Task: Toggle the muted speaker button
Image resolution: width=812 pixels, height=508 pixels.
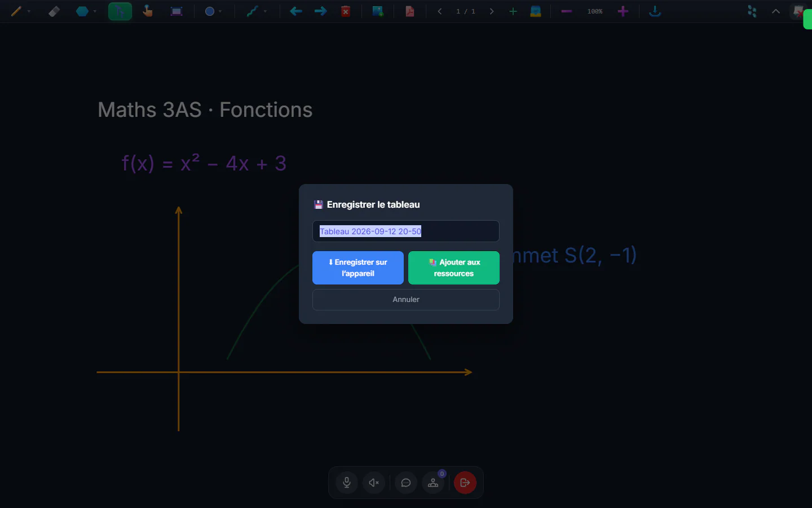Action: 374,483
